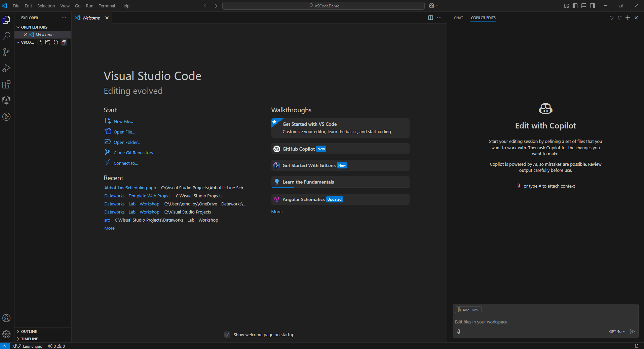Image resolution: width=644 pixels, height=349 pixels.
Task: Click the VSCodeDemo command center search box
Action: pos(324,6)
